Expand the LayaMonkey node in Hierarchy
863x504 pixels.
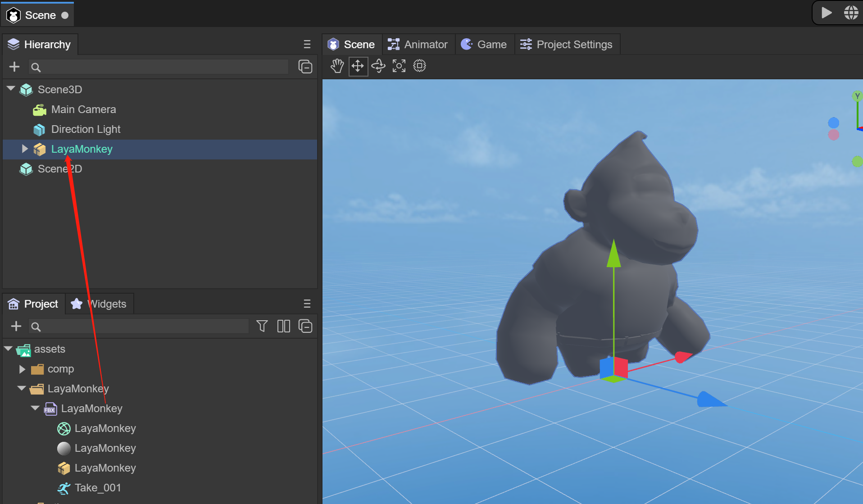pos(25,149)
